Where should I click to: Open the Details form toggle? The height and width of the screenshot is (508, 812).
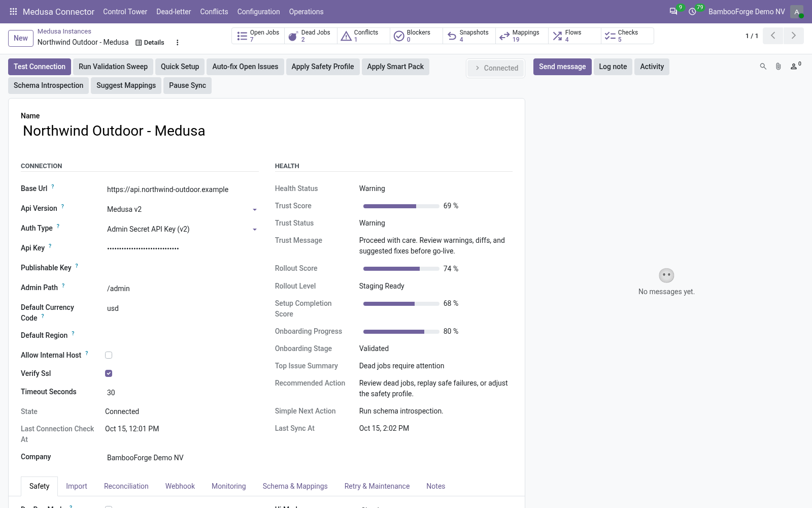pyautogui.click(x=150, y=43)
